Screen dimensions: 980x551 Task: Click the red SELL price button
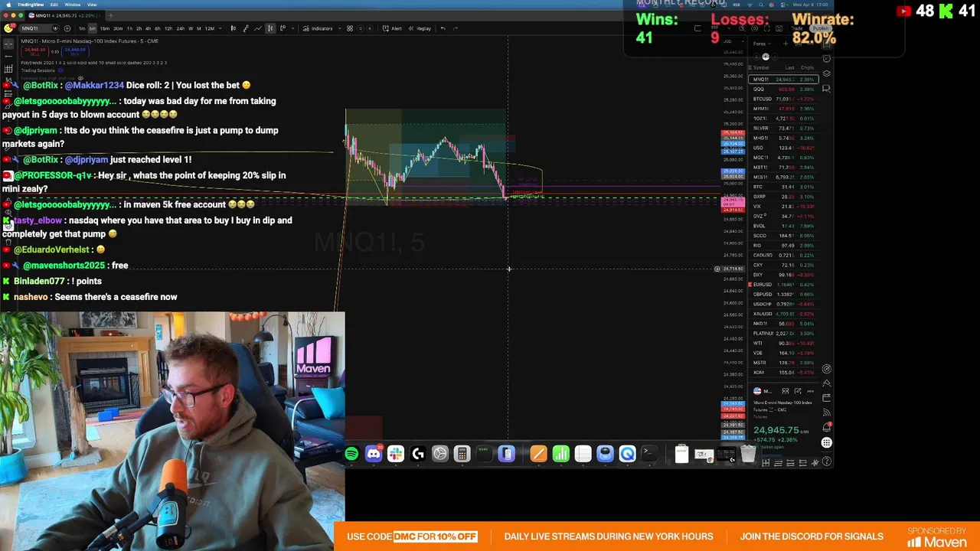[x=35, y=51]
